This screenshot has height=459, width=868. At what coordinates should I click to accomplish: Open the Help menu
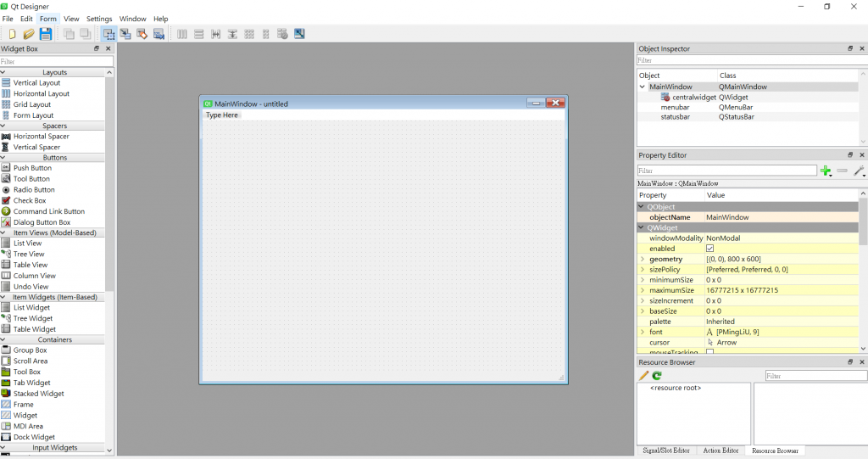pyautogui.click(x=160, y=19)
